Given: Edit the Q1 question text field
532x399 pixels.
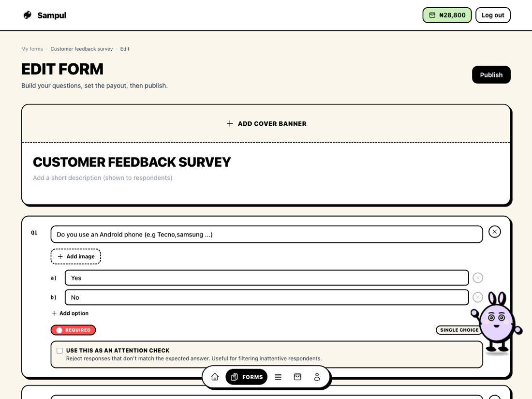Looking at the screenshot, I should point(266,235).
